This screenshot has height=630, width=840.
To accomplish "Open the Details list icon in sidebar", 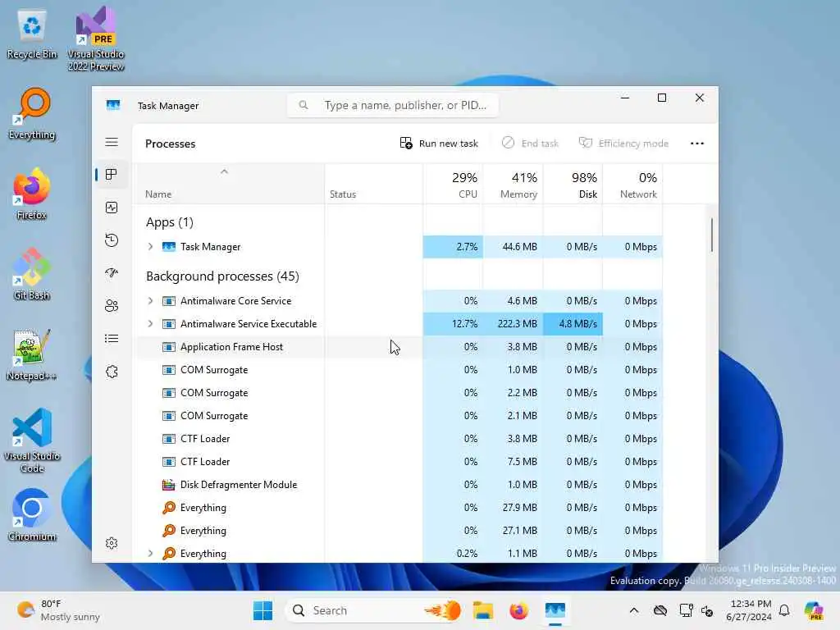I will click(x=112, y=339).
